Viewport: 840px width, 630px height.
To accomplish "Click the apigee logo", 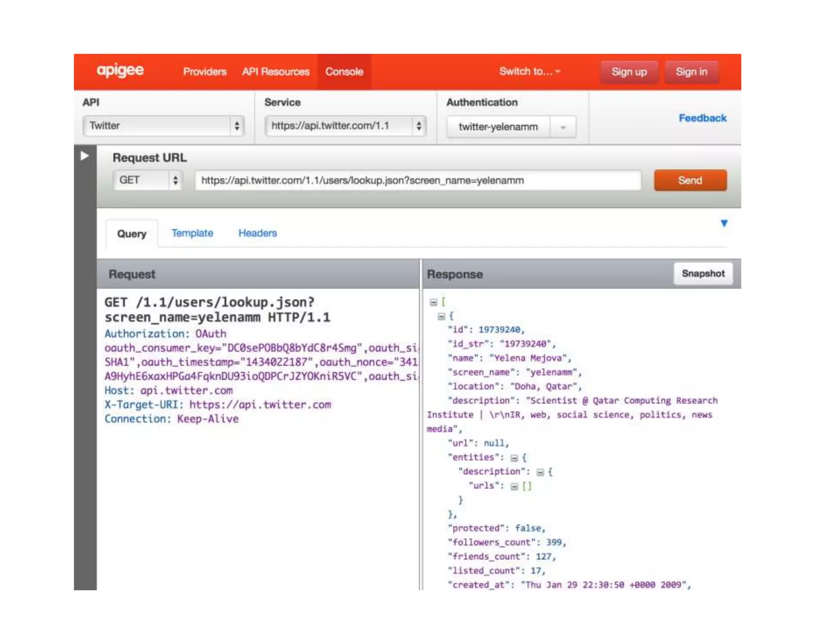I will click(x=120, y=71).
